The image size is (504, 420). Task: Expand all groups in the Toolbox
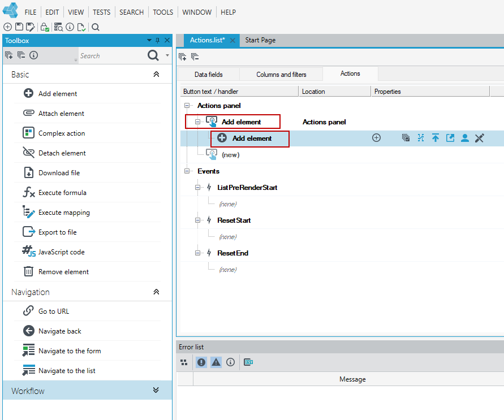[x=9, y=55]
